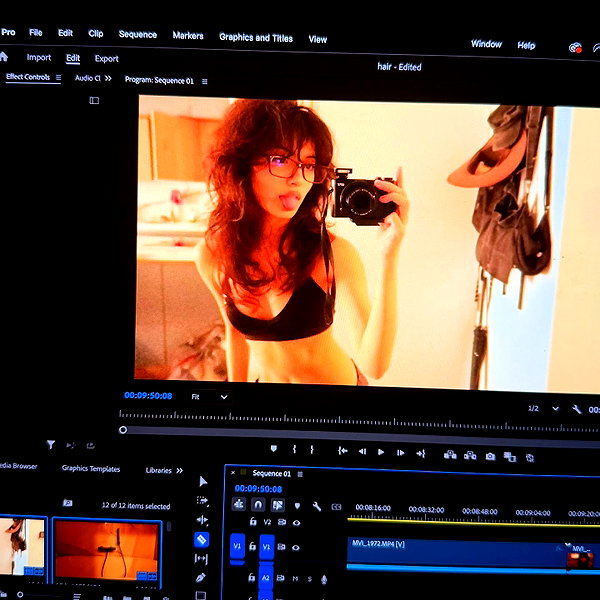The width and height of the screenshot is (600, 600).
Task: Open Comparison View in Program monitor
Action: pos(510,457)
